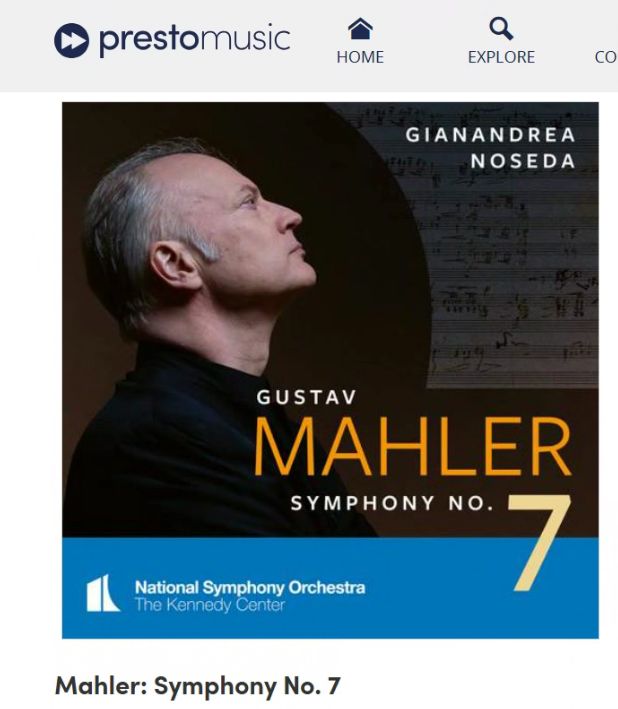This screenshot has width=618, height=709.
Task: Click the Presto Music circular play logo icon
Action: tap(72, 40)
